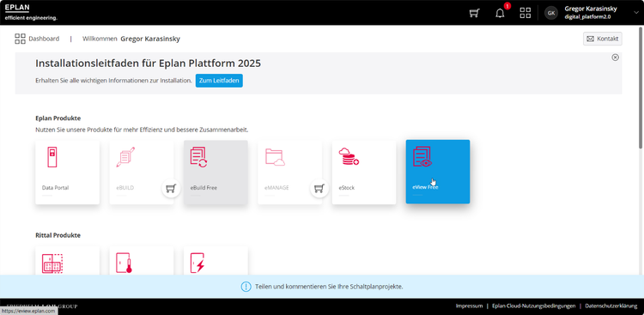Open the apps grid icon in header
This screenshot has width=644, height=315.
coord(525,13)
